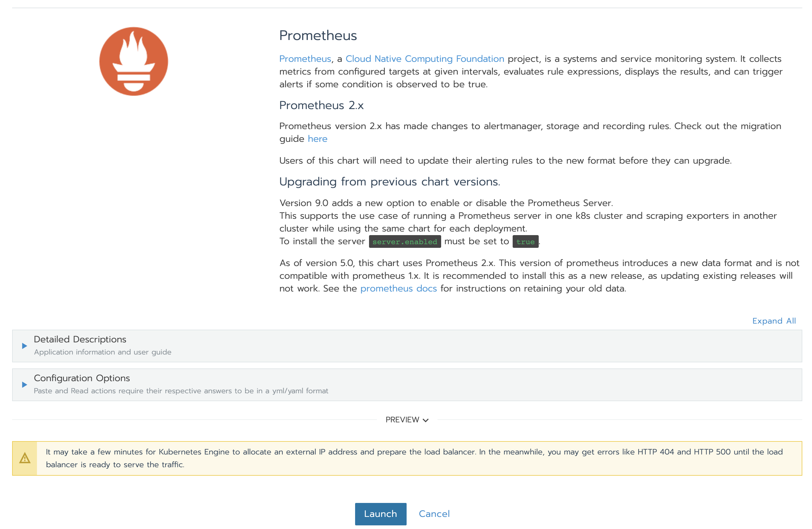
Task: Click the main Prometheus title heading
Action: 318,35
